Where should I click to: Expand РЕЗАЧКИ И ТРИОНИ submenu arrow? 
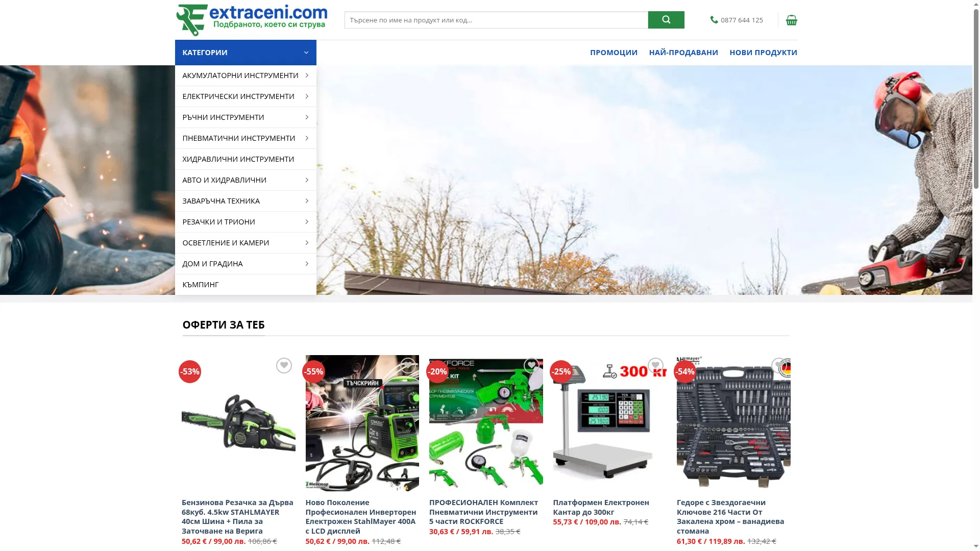coord(307,222)
